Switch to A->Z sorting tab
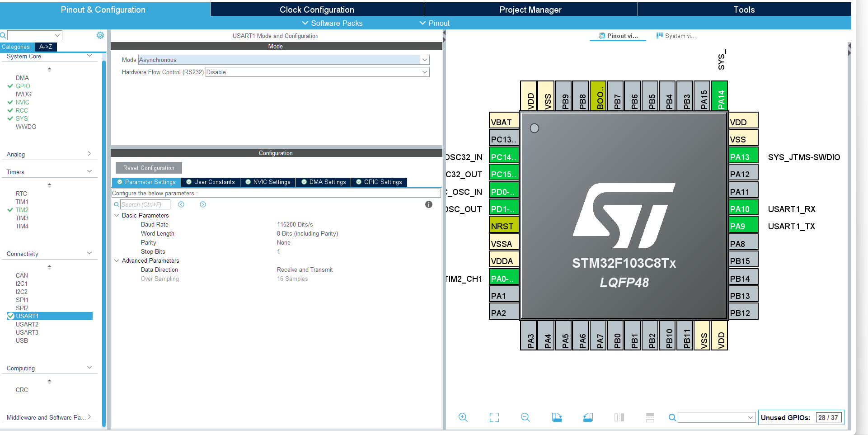868x435 pixels. [x=46, y=47]
